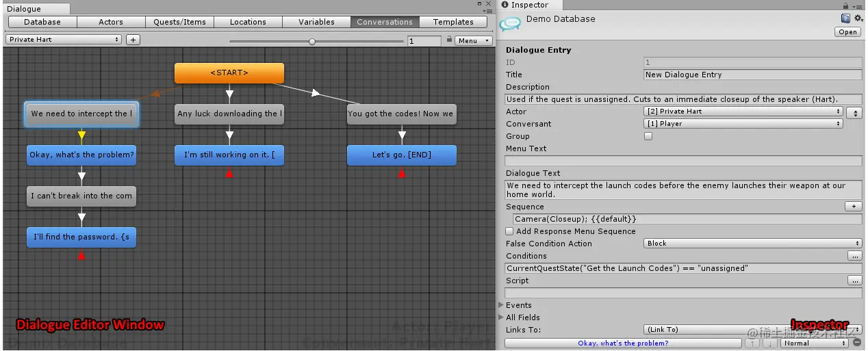Screen dimensions: 868x351
Task: Open the False Condition Action dropdown
Action: (753, 243)
